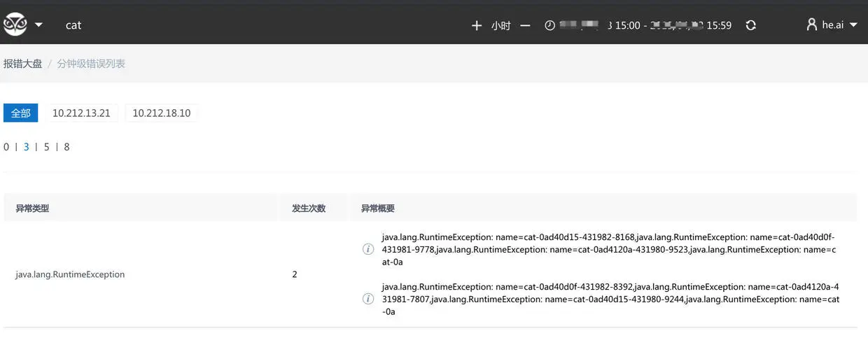Viewport: 868px width, 345px height.
Task: Click the occurrence count 2 cell
Action: [x=295, y=274]
